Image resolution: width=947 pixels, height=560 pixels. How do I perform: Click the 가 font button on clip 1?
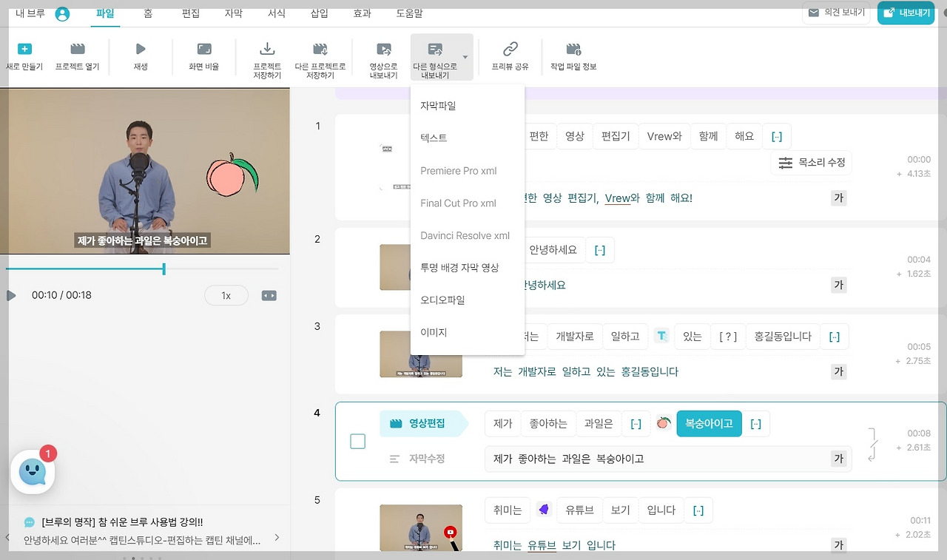pos(838,198)
